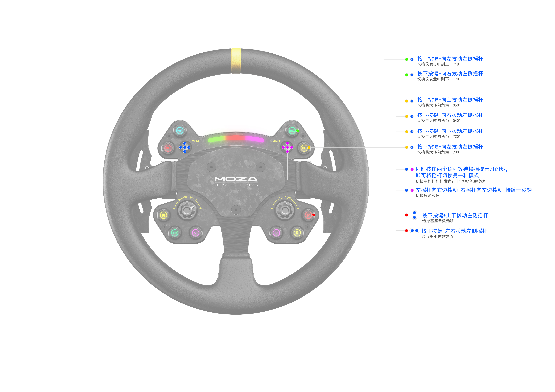Click the text 切换最大转向角为 900°
Viewport: 555px width, 392px height.
pyautogui.click(x=439, y=152)
